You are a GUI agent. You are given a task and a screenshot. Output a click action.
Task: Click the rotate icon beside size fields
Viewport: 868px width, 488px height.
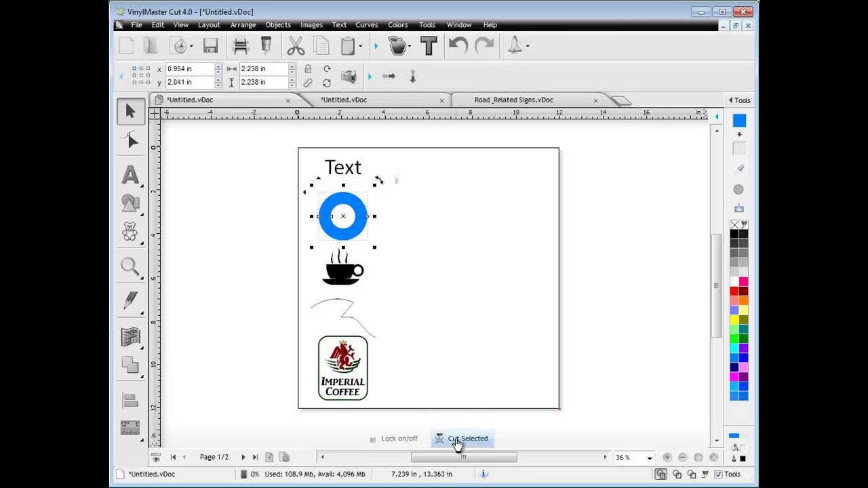[x=327, y=68]
